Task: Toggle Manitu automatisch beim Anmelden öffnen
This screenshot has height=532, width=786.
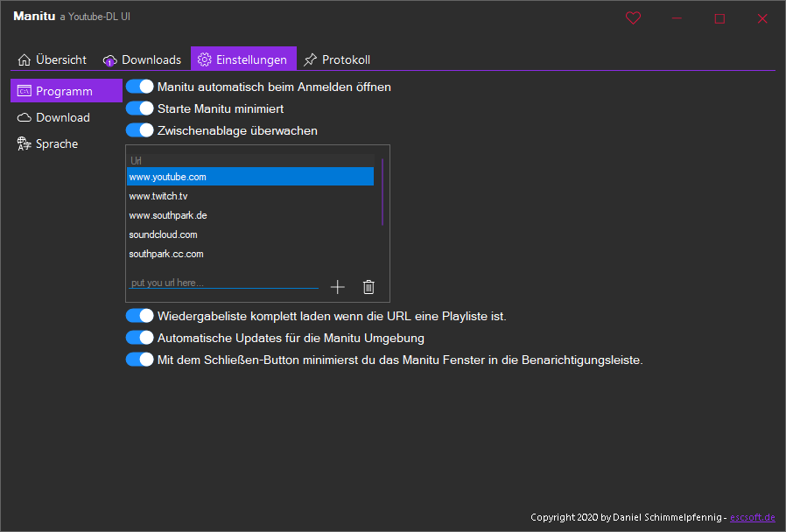Action: (x=139, y=87)
